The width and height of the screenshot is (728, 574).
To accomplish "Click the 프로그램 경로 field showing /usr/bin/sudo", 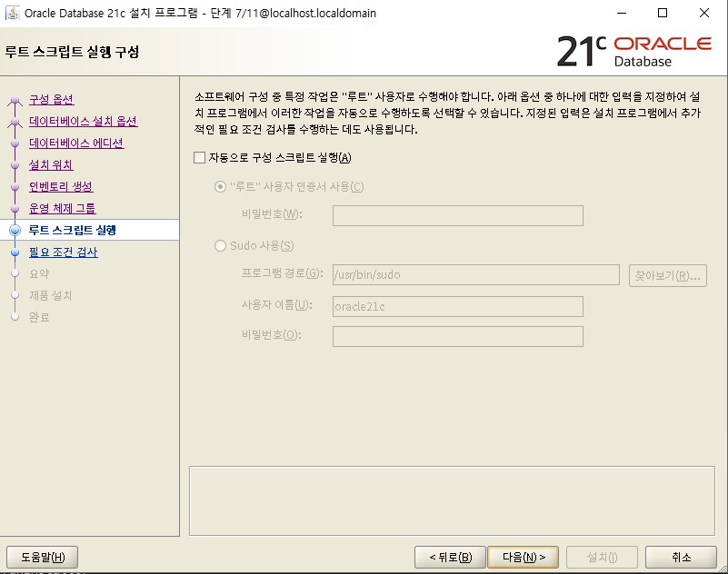I will point(476,274).
